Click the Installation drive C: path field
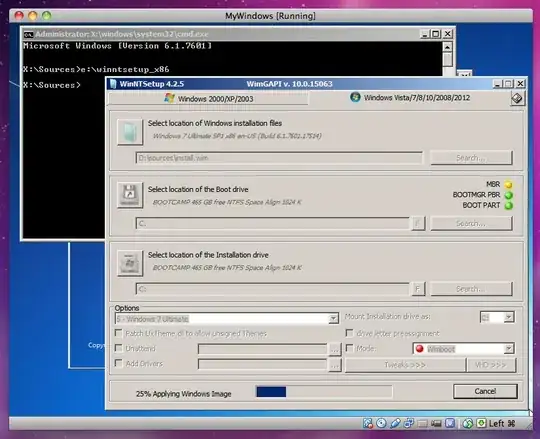 273,289
